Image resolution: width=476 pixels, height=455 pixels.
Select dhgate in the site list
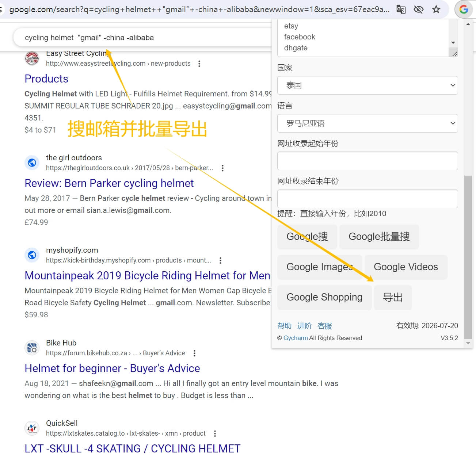[296, 48]
